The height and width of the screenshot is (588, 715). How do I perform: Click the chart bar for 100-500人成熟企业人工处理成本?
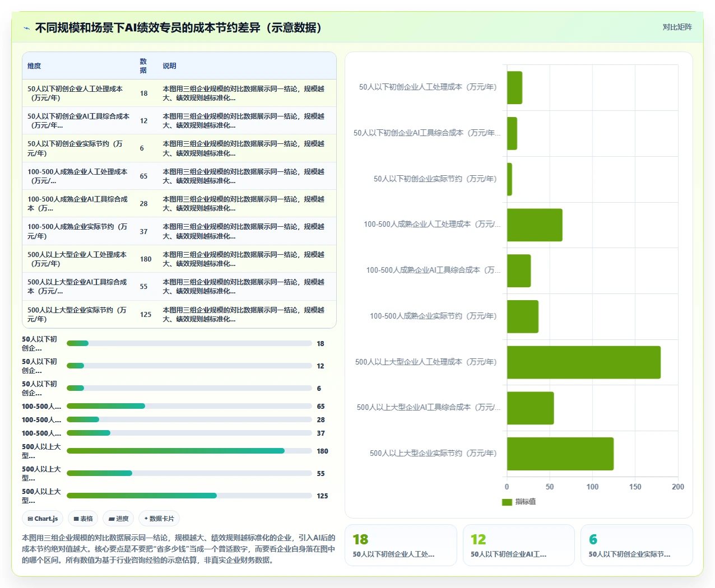[x=535, y=225]
